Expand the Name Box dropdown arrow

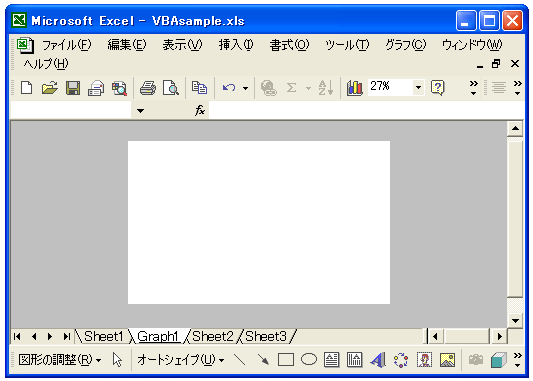140,110
